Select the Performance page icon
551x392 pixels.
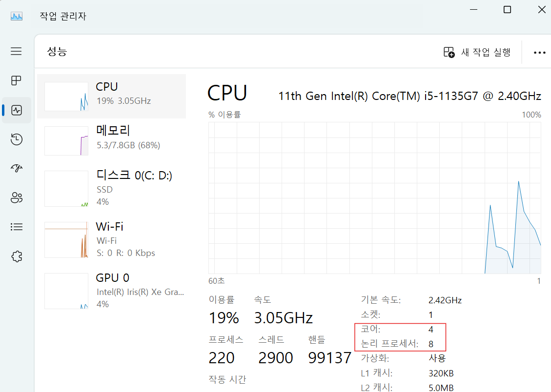[x=17, y=110]
